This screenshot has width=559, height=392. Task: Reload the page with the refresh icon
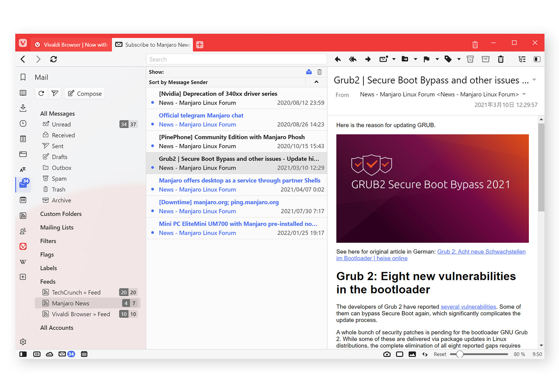pyautogui.click(x=53, y=59)
